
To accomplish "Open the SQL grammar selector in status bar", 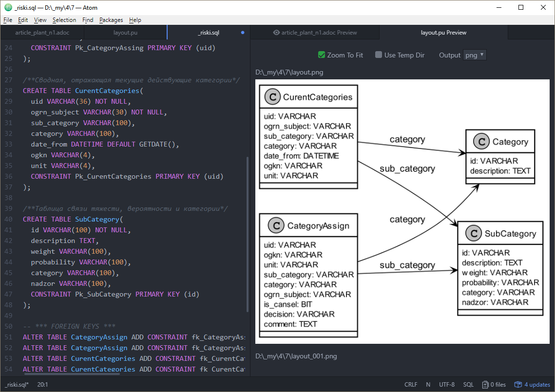I will click(468, 385).
